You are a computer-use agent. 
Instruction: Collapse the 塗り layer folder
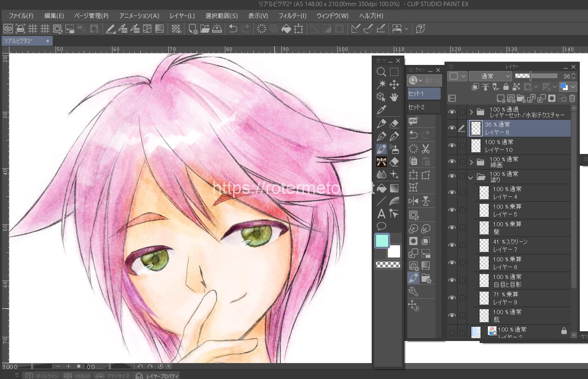pos(471,177)
